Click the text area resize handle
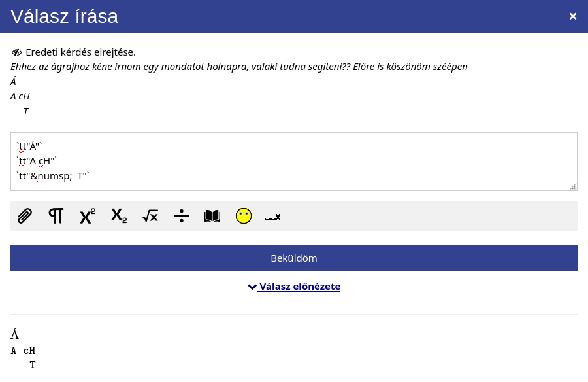The image size is (588, 382). 574,186
